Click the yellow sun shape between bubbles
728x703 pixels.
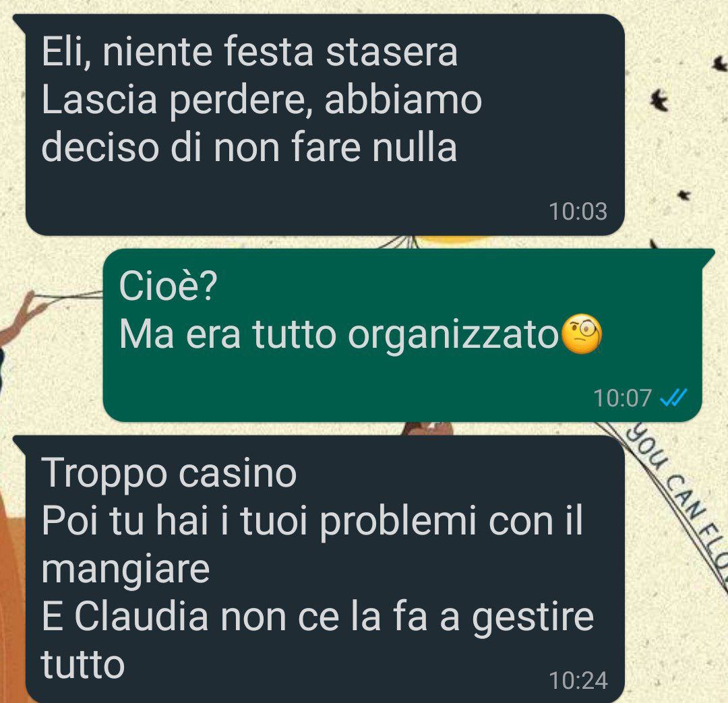click(x=453, y=240)
